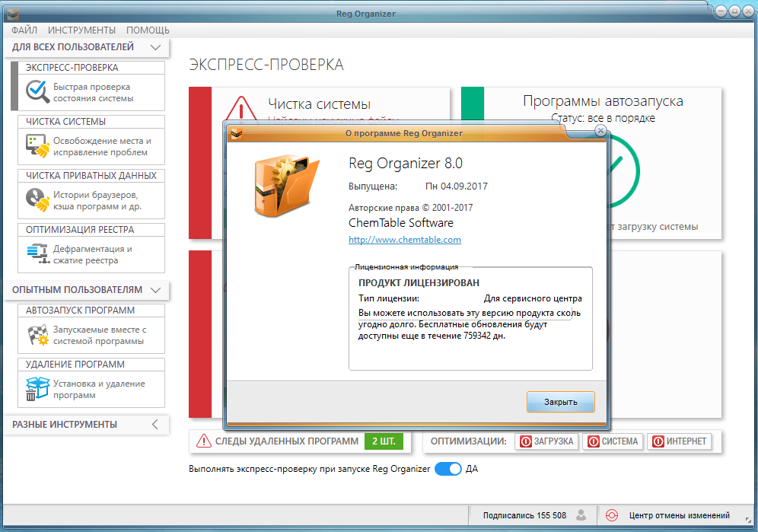758x532 pixels.
Task: Click the ЭКСПРЕСС-ПРОВЕРКА page heading
Action: [x=266, y=65]
